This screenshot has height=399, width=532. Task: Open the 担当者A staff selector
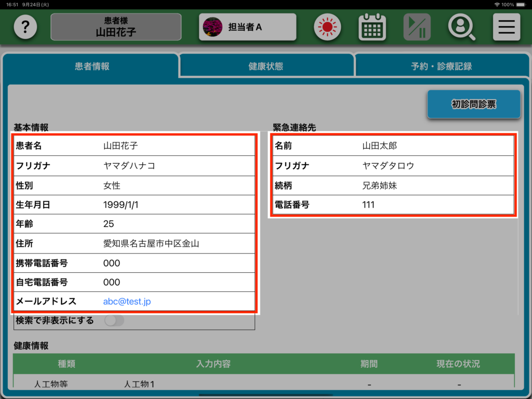click(247, 27)
